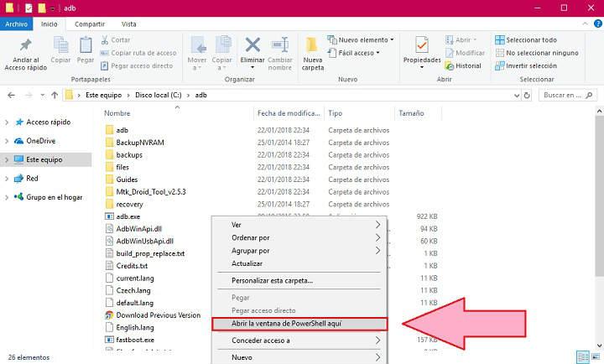Viewport: 604px width, 364px height.
Task: Open the Copiar a ribbon button
Action: tap(221, 53)
